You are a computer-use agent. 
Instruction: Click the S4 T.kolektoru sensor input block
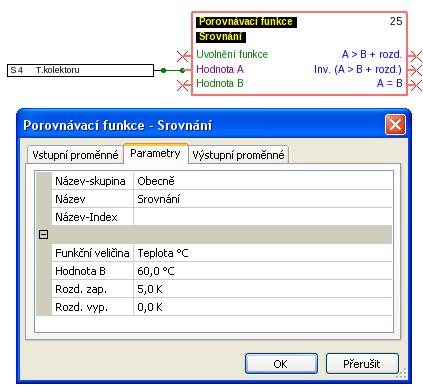80,70
